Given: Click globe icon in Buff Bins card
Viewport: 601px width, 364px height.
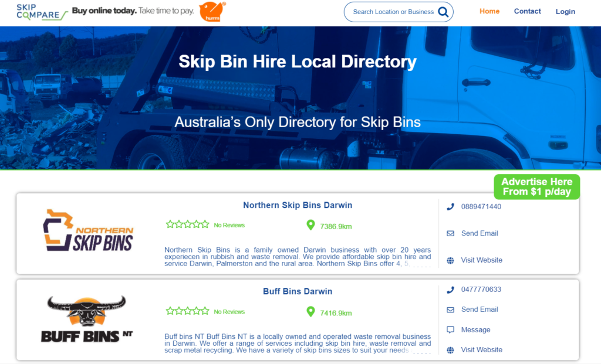Looking at the screenshot, I should tap(450, 350).
